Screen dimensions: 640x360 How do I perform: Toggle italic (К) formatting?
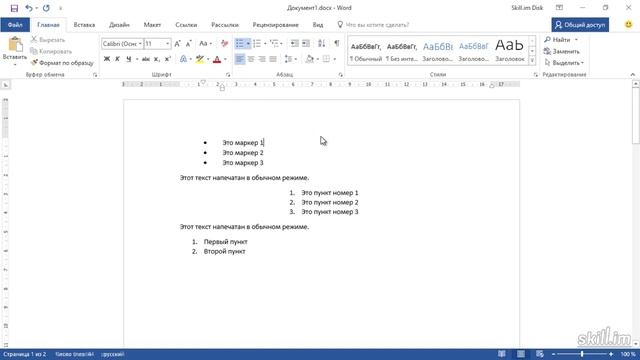[x=117, y=59]
